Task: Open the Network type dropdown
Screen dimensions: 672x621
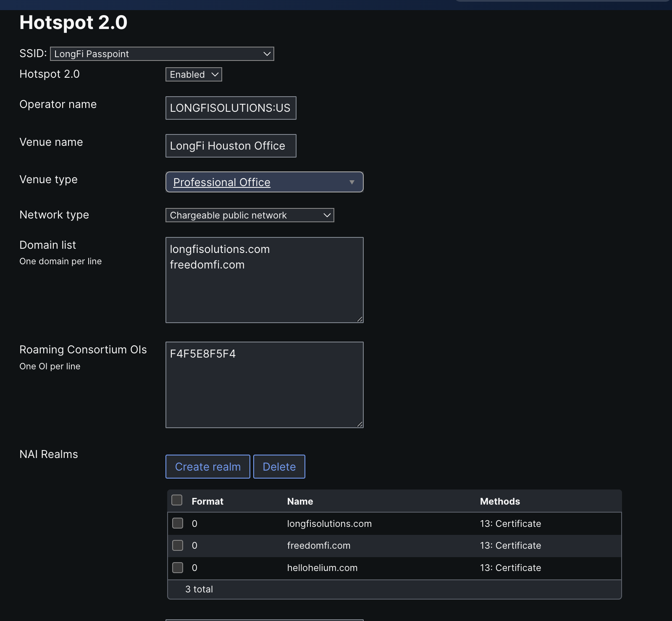Action: point(250,215)
